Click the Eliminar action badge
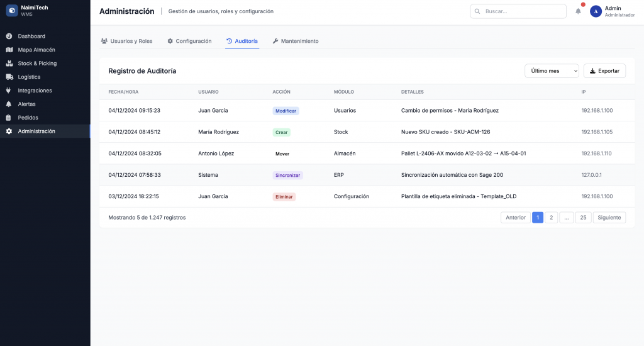The width and height of the screenshot is (644, 346). (x=284, y=196)
